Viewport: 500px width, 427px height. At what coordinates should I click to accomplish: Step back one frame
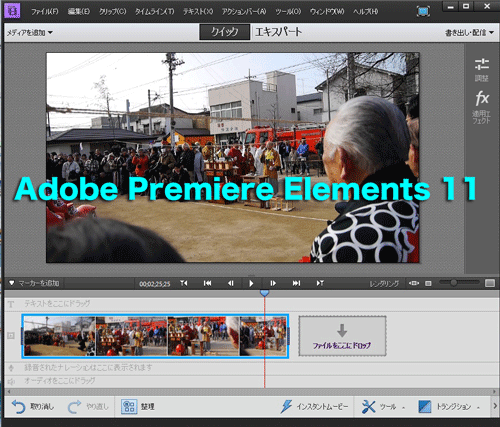coord(230,283)
